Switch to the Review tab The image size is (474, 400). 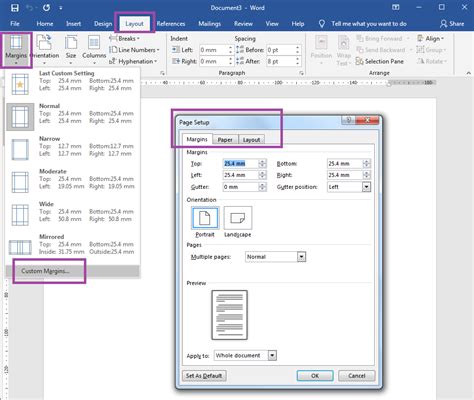tap(243, 24)
